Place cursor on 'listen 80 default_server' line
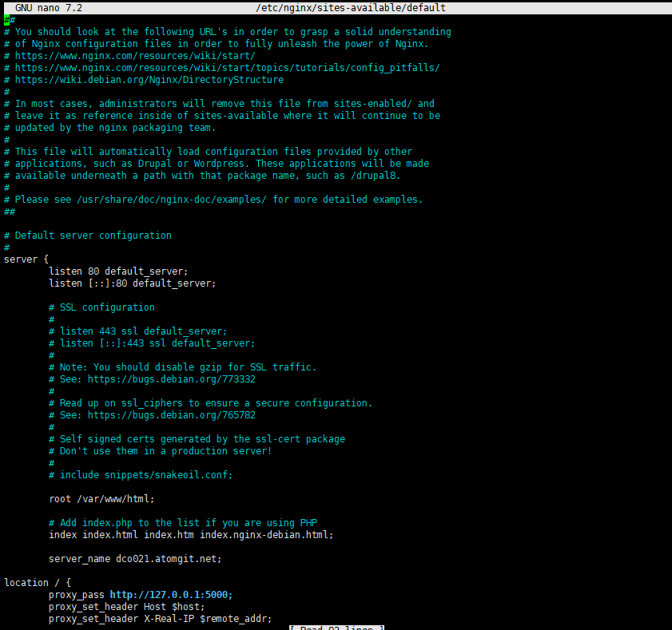This screenshot has width=672, height=630. click(118, 271)
